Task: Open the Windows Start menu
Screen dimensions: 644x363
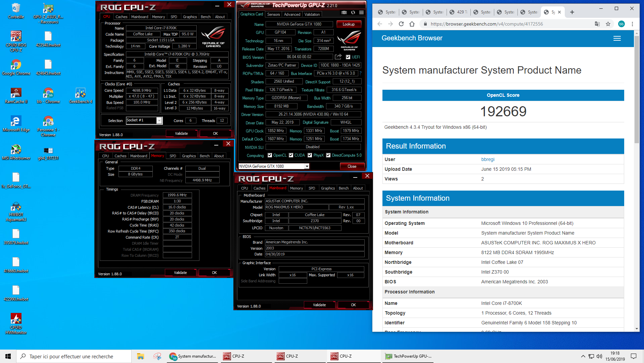Action: [8, 356]
